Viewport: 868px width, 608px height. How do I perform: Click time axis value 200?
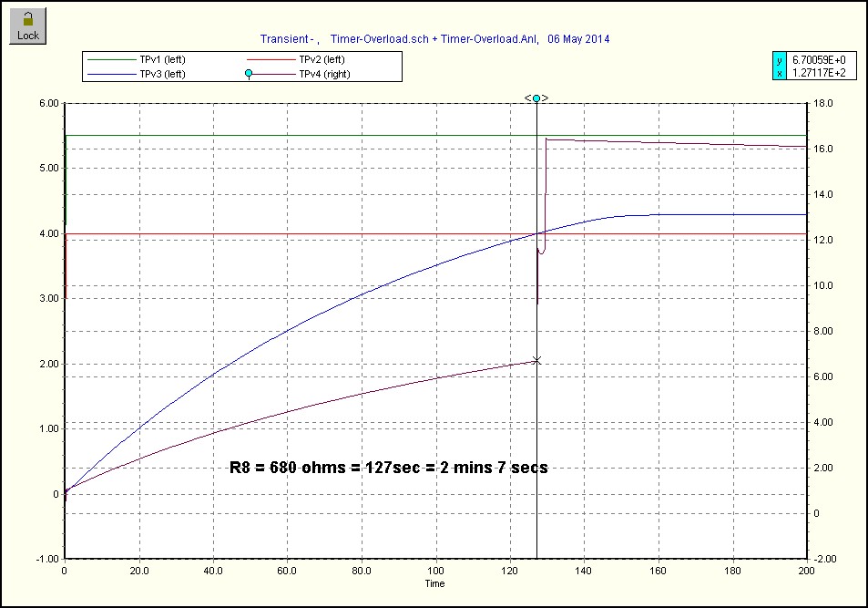(807, 571)
